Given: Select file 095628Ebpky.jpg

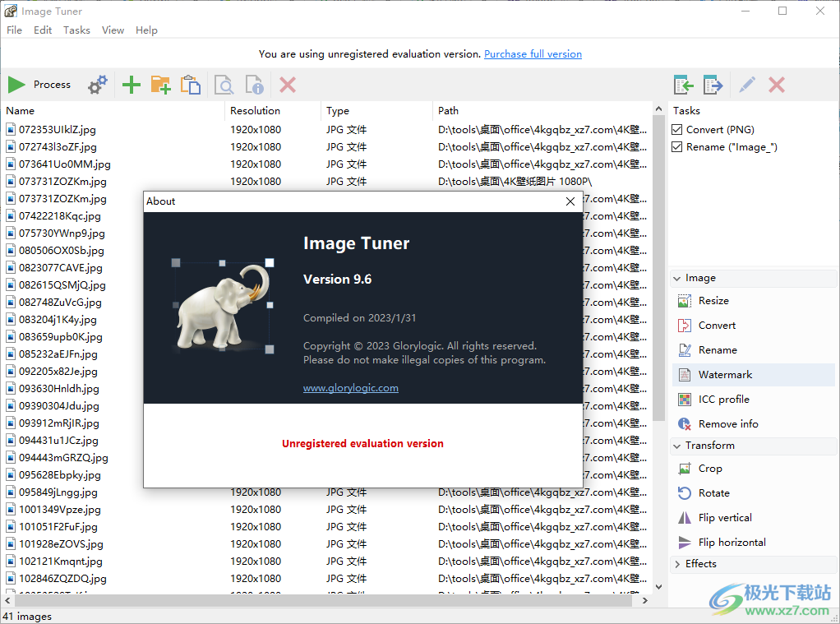Looking at the screenshot, I should click(60, 475).
